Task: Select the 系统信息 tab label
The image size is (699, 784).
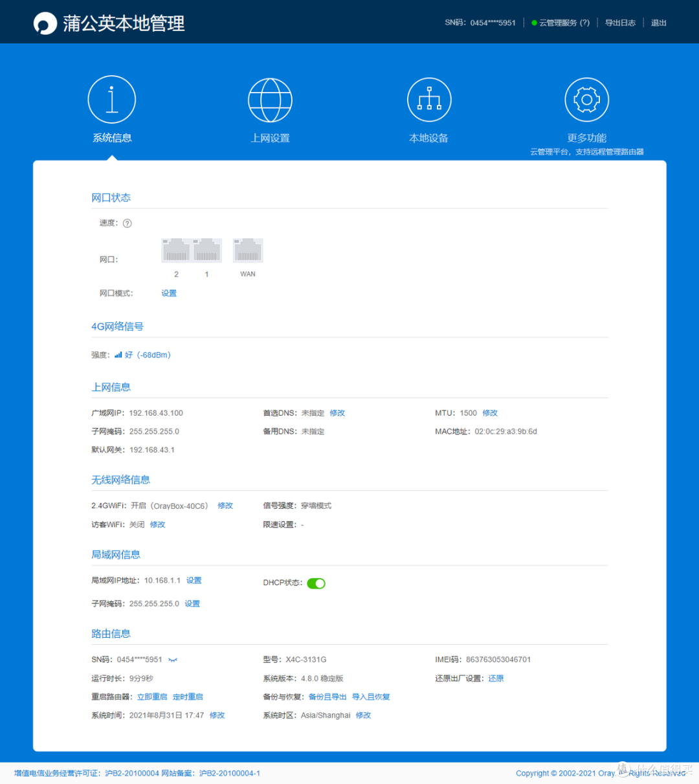Action: click(x=112, y=138)
